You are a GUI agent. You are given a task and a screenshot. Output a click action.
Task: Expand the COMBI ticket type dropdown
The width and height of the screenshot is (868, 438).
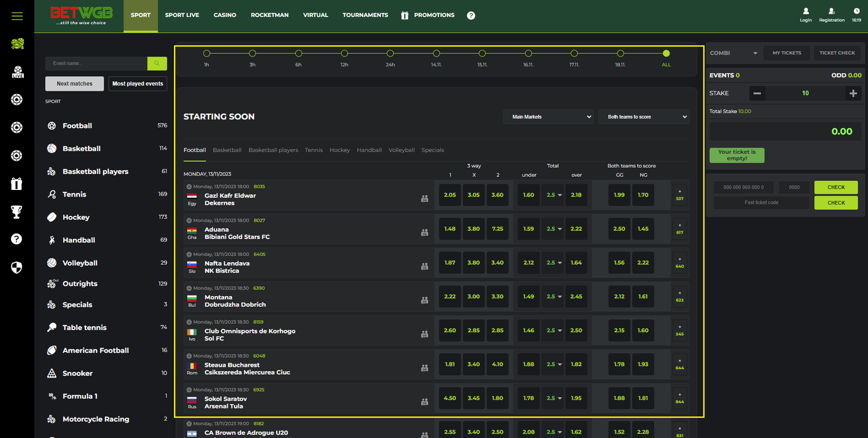(734, 53)
